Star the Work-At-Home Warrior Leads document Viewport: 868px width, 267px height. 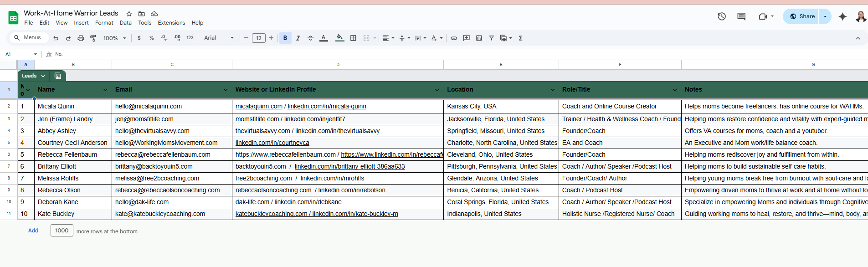pyautogui.click(x=129, y=14)
